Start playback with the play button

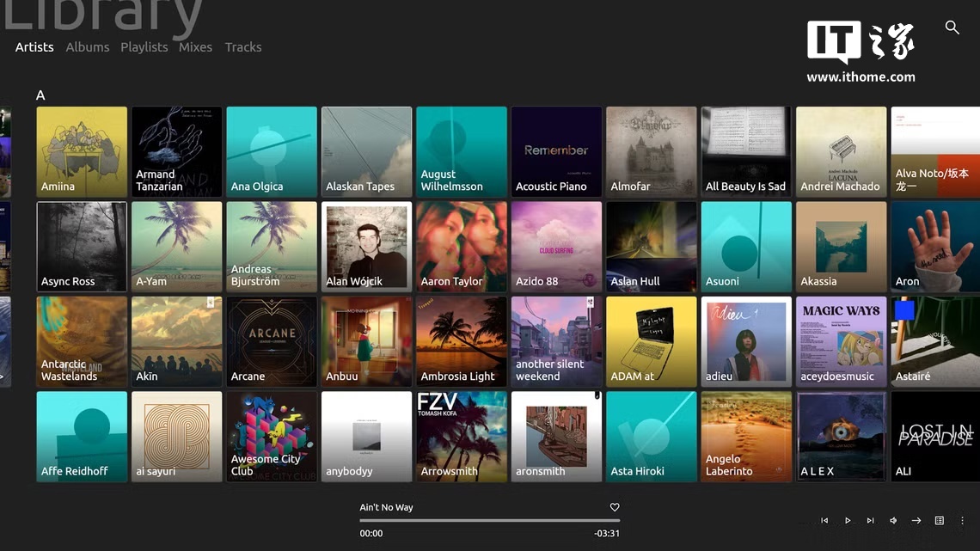(848, 520)
